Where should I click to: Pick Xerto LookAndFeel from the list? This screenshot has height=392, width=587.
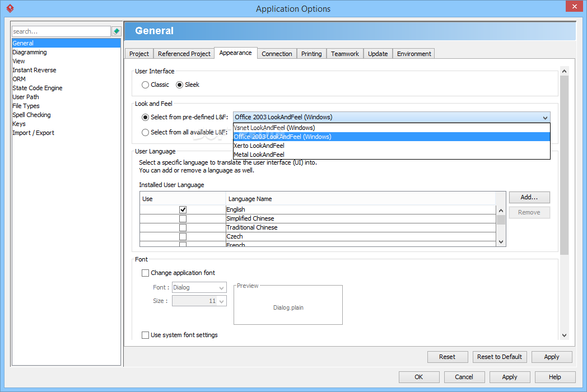point(392,146)
